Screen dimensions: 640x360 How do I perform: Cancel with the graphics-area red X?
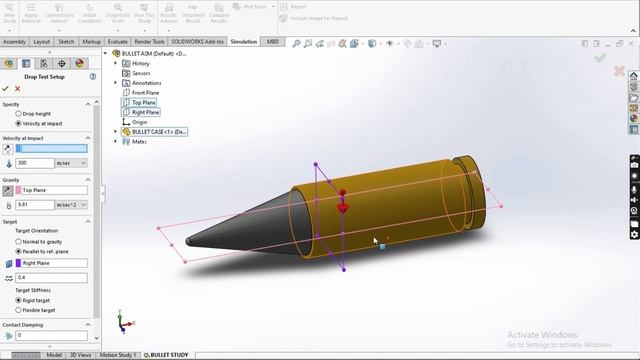tap(619, 71)
